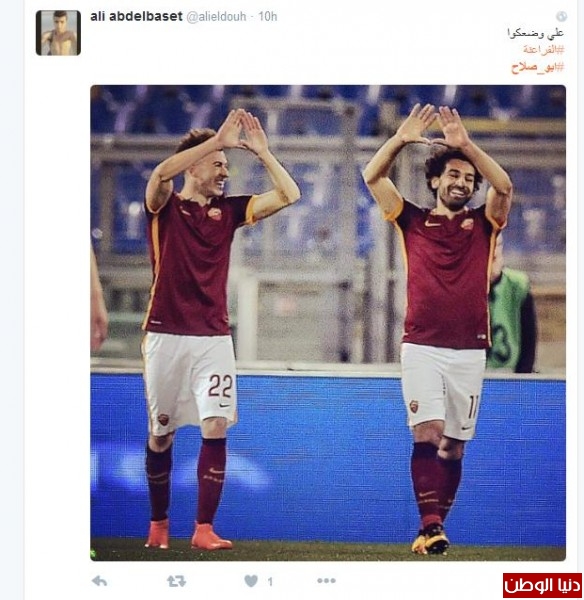Image resolution: width=584 pixels, height=600 pixels.
Task: Visit the @alieldouh handle link
Action: point(216,17)
